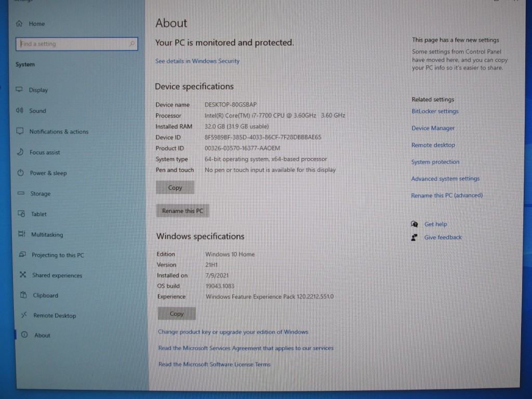
Task: Click the Windows 10 Home edition value
Action: tap(230, 254)
